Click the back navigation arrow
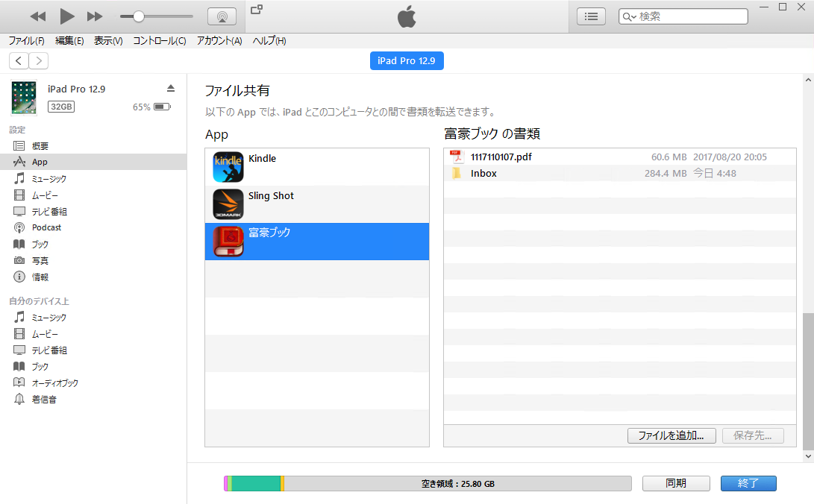 coord(18,60)
